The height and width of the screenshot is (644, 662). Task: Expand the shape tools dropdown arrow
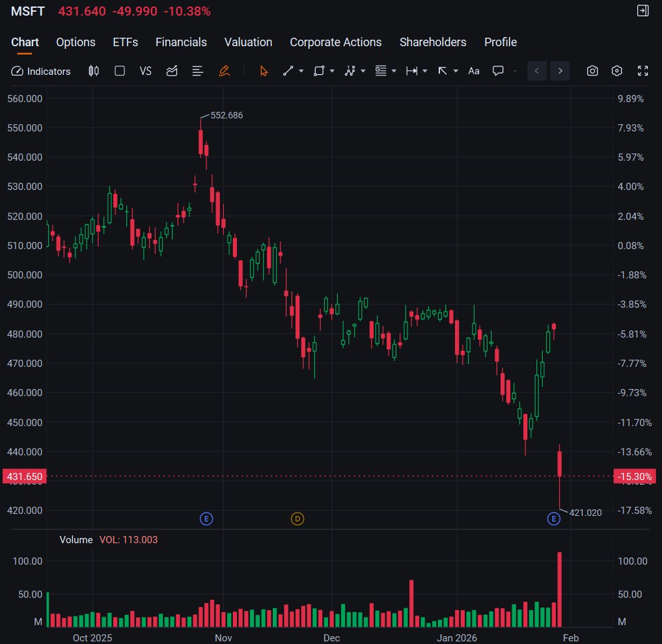(x=332, y=72)
